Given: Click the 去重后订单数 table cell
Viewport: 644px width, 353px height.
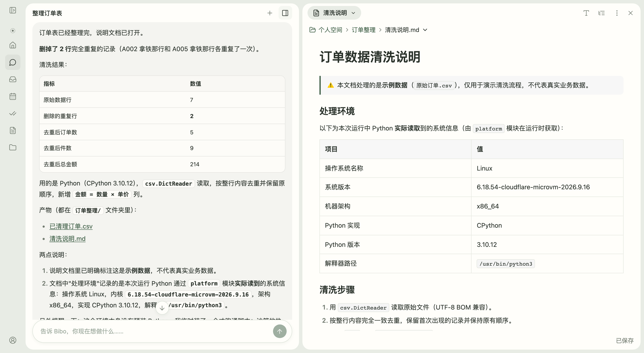Looking at the screenshot, I should [x=60, y=132].
